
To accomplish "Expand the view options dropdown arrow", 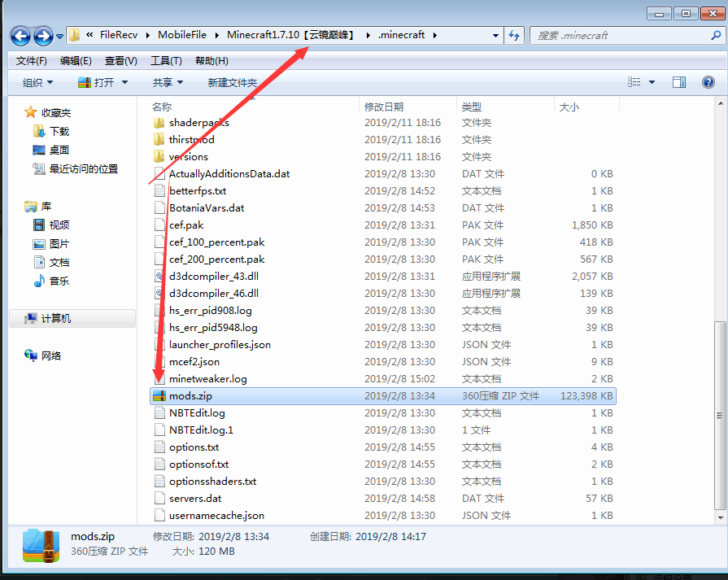I will [652, 82].
